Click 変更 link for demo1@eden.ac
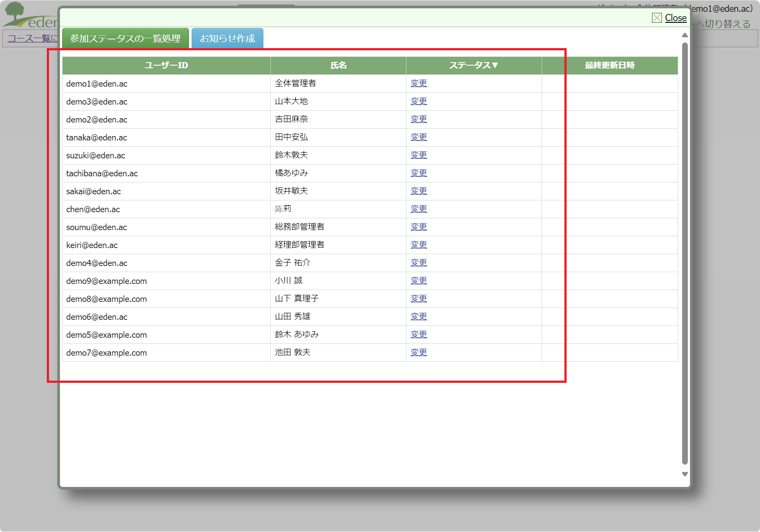This screenshot has width=760, height=532. point(418,84)
